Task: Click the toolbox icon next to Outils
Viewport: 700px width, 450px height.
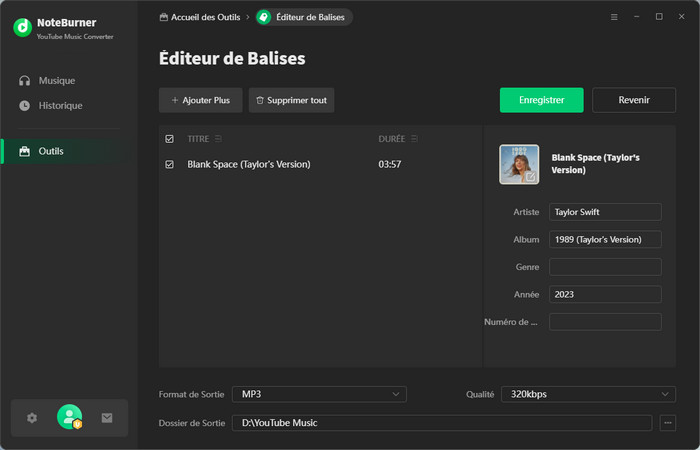Action: click(25, 151)
